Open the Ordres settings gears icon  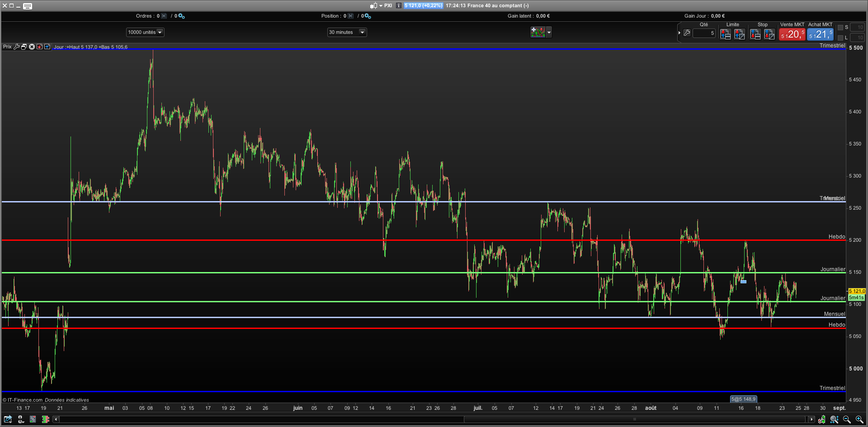(181, 16)
